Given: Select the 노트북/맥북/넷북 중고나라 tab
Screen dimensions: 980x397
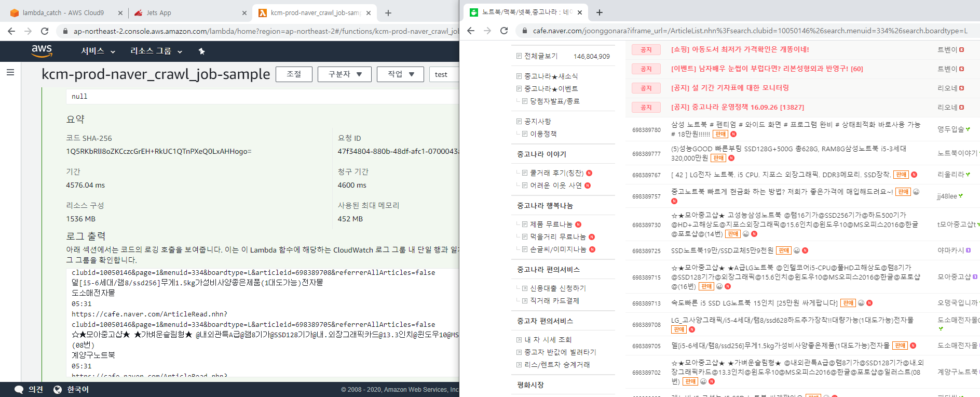Looking at the screenshot, I should point(526,12).
